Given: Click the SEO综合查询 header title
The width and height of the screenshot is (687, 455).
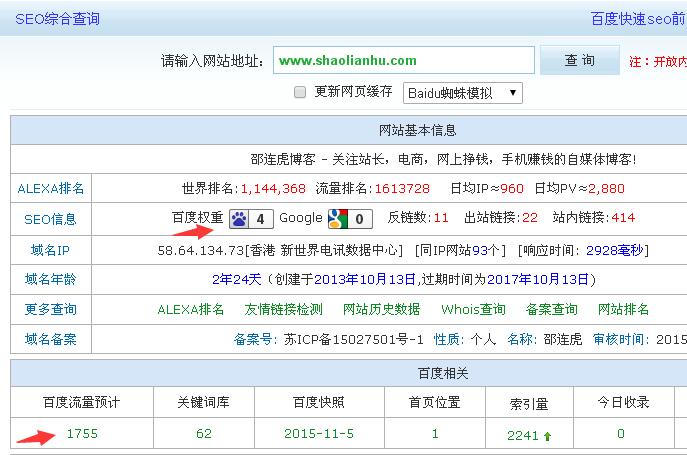Looking at the screenshot, I should tap(57, 19).
